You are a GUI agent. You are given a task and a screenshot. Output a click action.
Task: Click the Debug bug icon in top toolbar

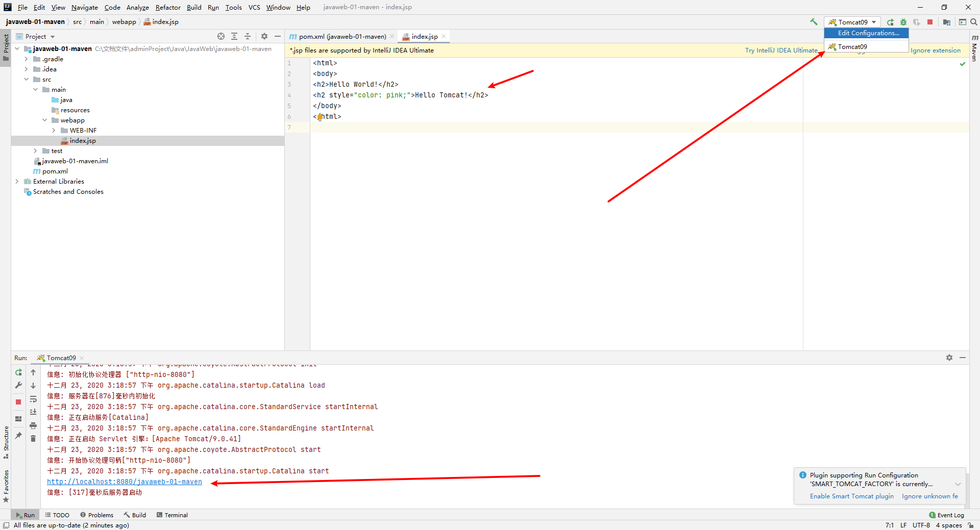pyautogui.click(x=903, y=22)
